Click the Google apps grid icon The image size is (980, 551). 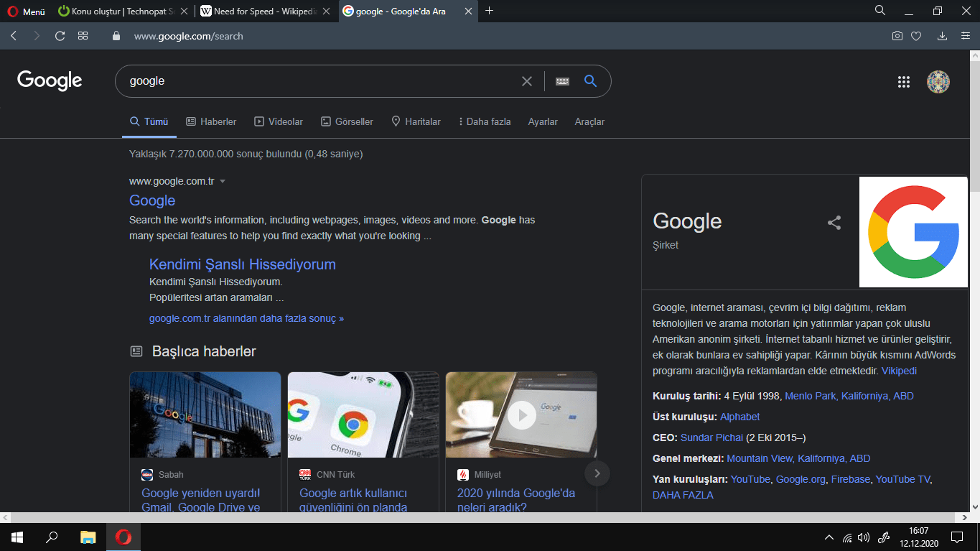point(904,82)
